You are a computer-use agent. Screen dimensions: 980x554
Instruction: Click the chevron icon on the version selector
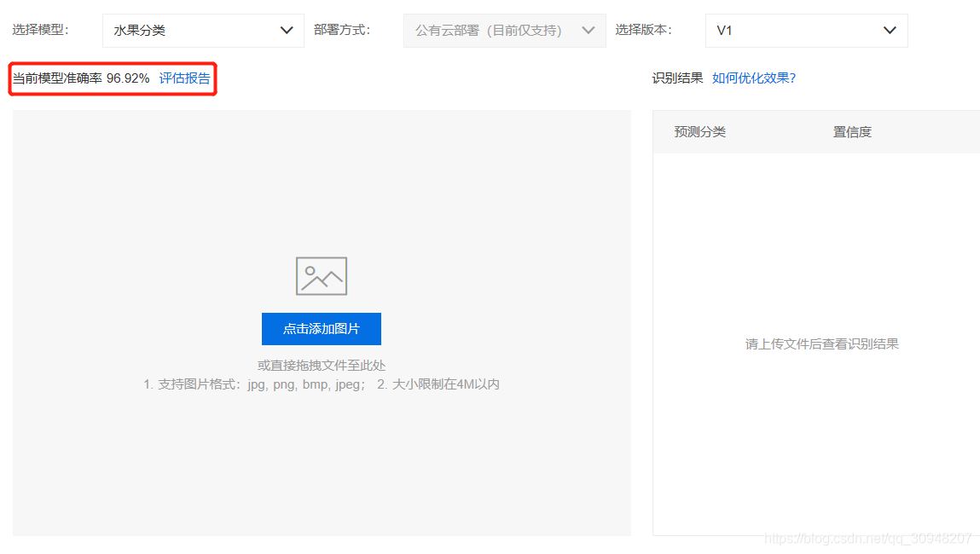(x=890, y=30)
